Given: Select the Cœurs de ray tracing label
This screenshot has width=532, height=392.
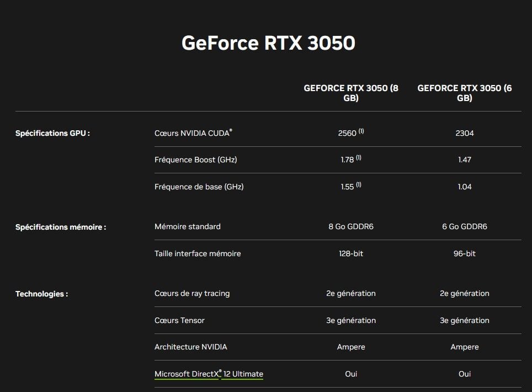Looking at the screenshot, I should 192,293.
